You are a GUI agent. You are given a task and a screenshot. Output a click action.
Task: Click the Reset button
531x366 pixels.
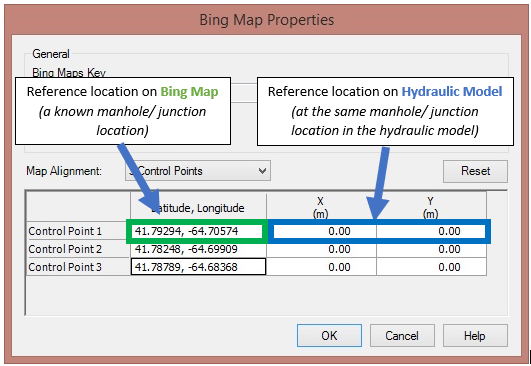(x=475, y=171)
